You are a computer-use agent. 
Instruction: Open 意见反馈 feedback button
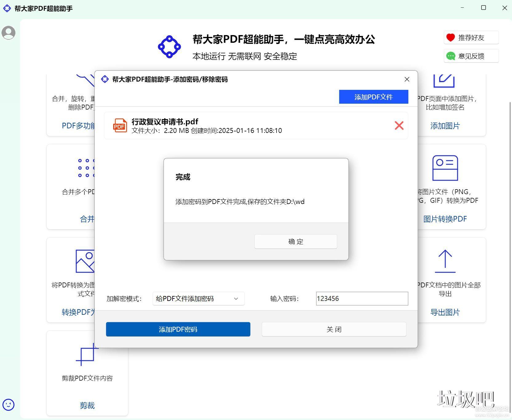tap(471, 56)
